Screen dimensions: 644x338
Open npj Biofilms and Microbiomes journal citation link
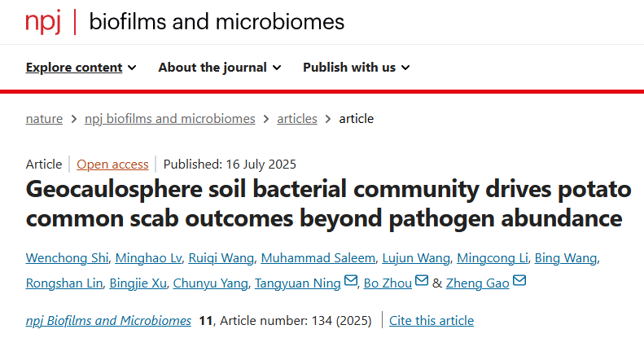(108, 320)
